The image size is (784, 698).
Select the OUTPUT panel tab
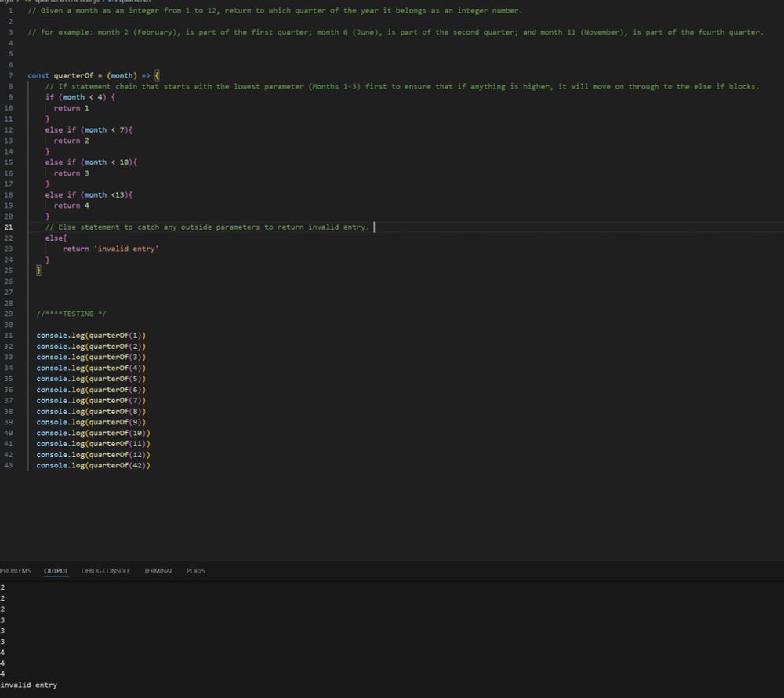(x=56, y=570)
